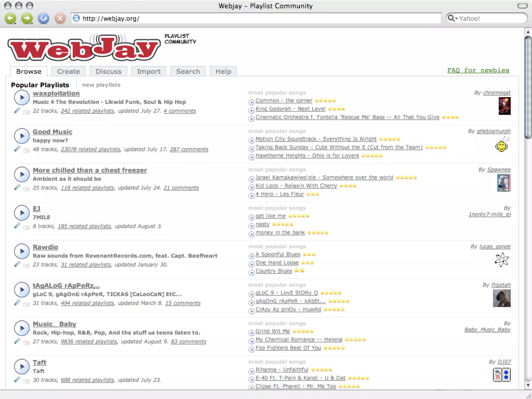
Task: Open chromegat's avatar thumbnail
Action: [x=504, y=106]
